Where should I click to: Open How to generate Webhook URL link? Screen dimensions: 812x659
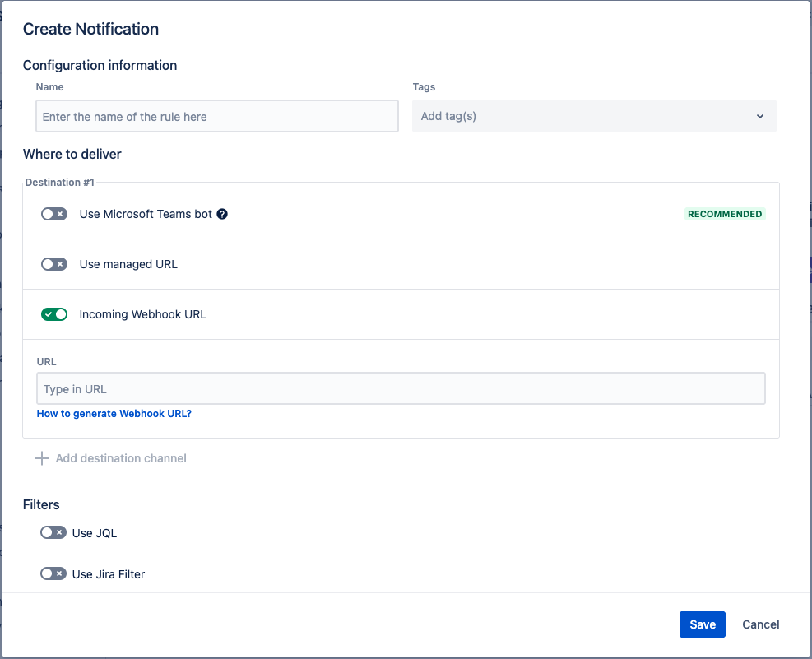[x=114, y=414]
